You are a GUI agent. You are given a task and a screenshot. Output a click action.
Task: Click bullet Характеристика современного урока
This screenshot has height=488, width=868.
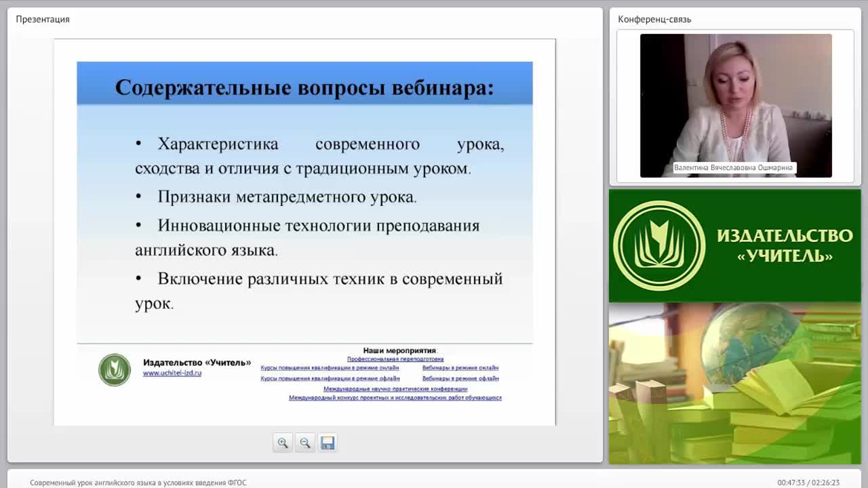pos(319,156)
